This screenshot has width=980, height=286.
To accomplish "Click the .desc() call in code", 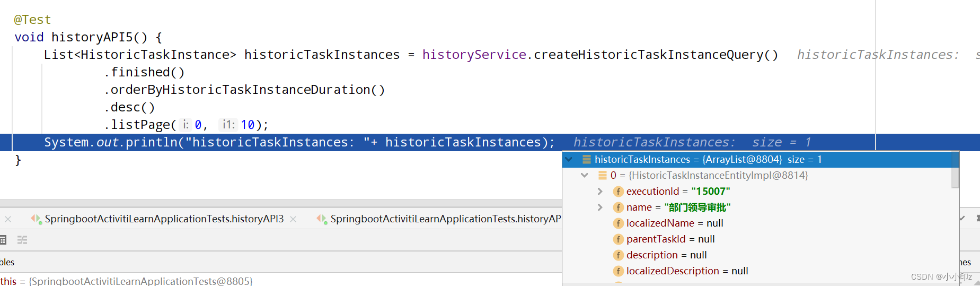I will pos(129,107).
